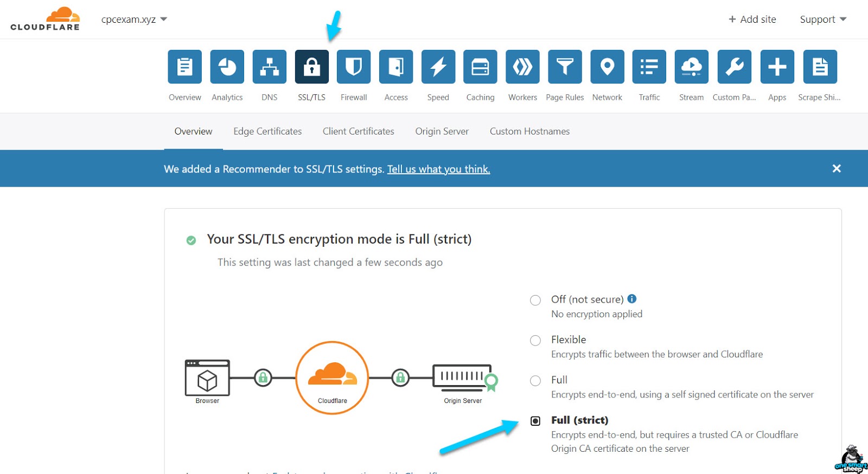Open the Network location pin icon
This screenshot has height=474, width=868.
607,67
